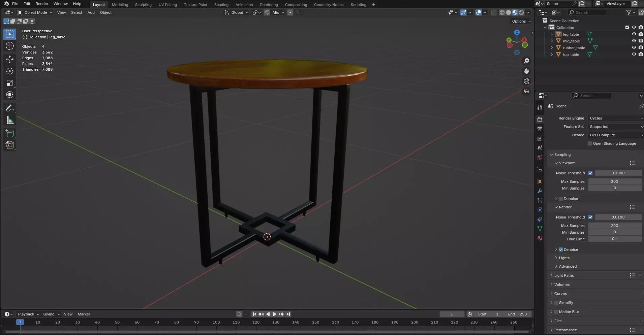
Task: Select the Measure tool
Action: pyautogui.click(x=10, y=120)
